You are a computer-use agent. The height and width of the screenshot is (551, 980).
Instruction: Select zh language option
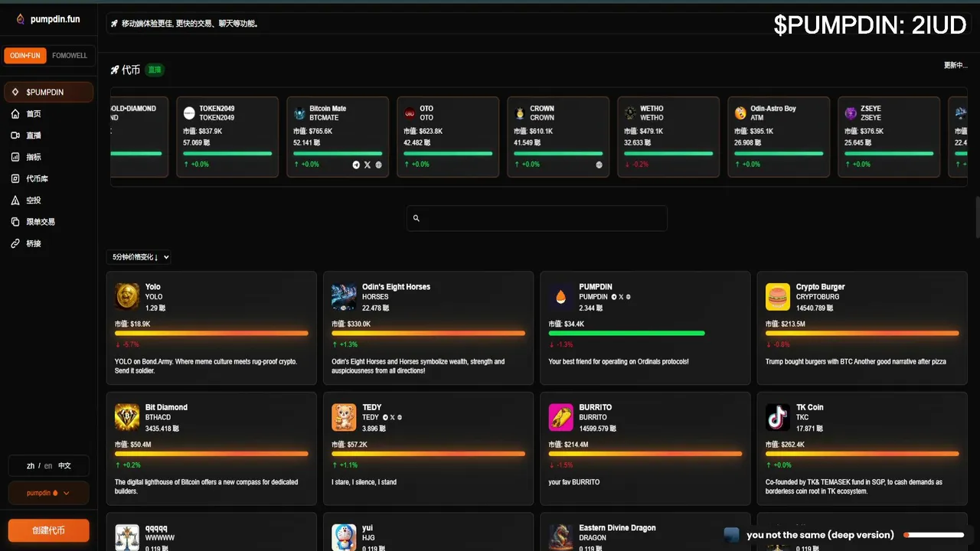point(31,466)
